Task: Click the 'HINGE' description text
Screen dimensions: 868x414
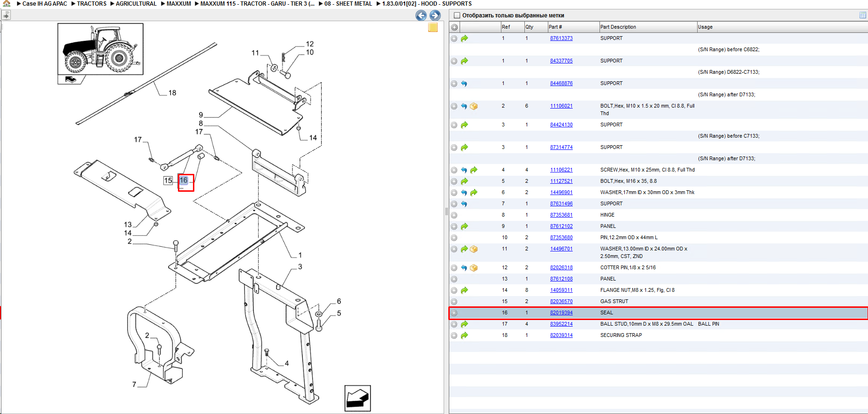Action: [x=607, y=215]
